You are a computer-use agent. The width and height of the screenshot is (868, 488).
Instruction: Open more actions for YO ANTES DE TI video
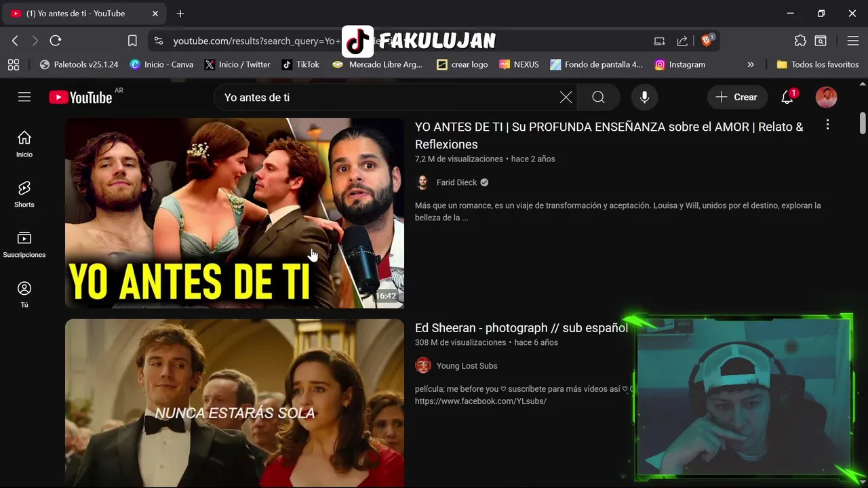click(827, 125)
